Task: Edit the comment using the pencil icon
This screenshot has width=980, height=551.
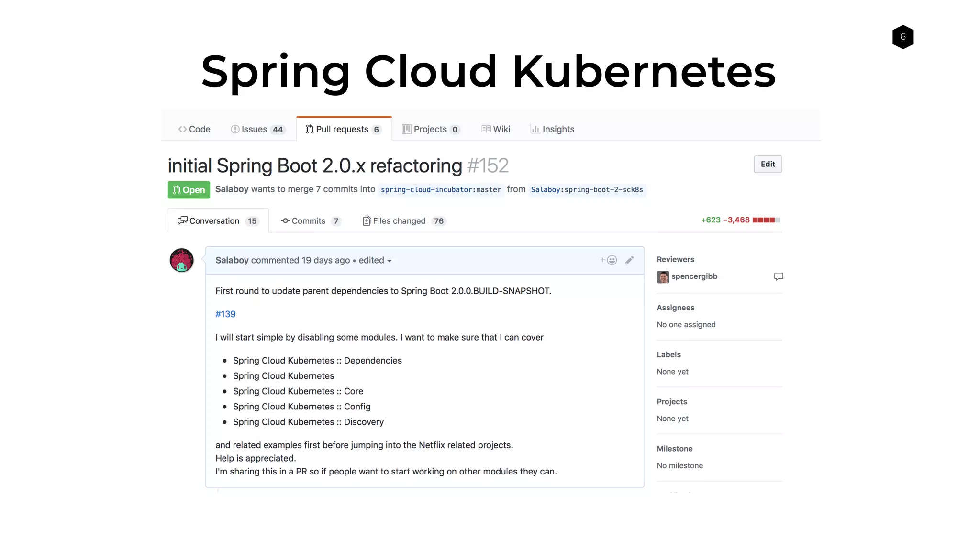Action: pyautogui.click(x=629, y=260)
